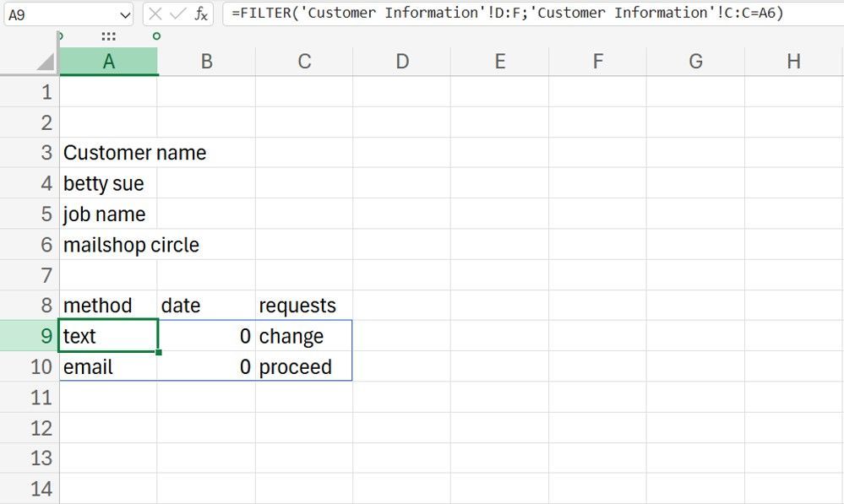Click the Insert Function fx icon
Viewport: 844px width, 504px height.
tap(201, 14)
